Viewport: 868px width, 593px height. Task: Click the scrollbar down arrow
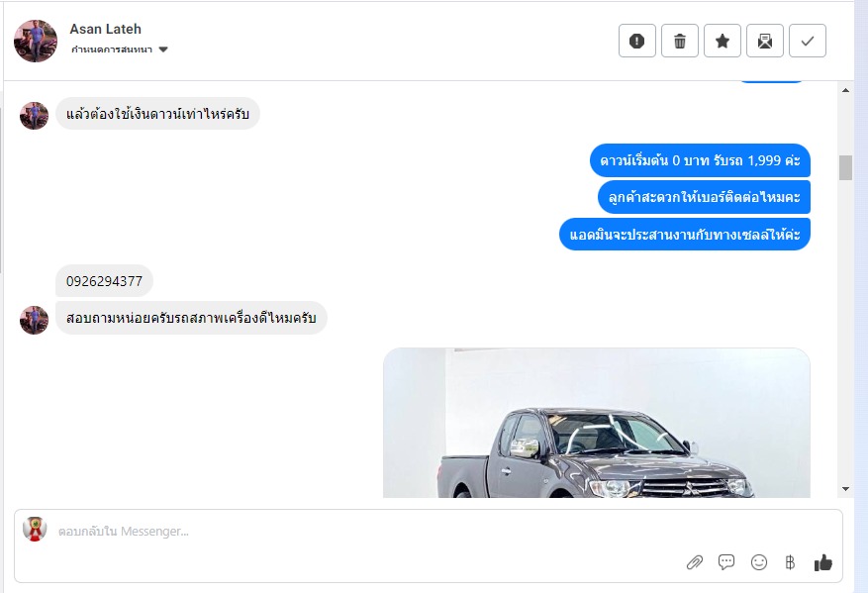pyautogui.click(x=845, y=489)
